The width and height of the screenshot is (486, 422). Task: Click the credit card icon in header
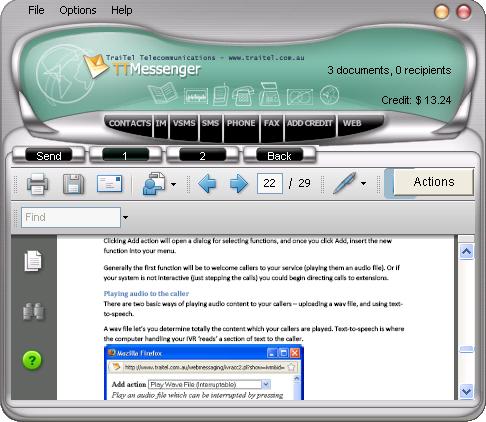coord(300,97)
